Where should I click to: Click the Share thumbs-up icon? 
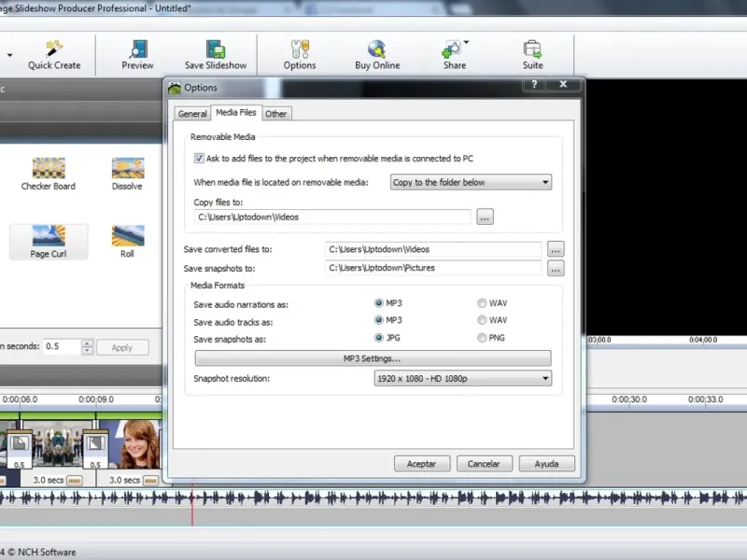[x=452, y=49]
